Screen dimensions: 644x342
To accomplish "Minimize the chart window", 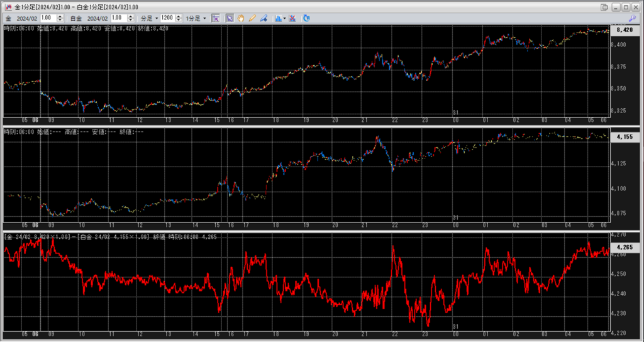I will [616, 7].
